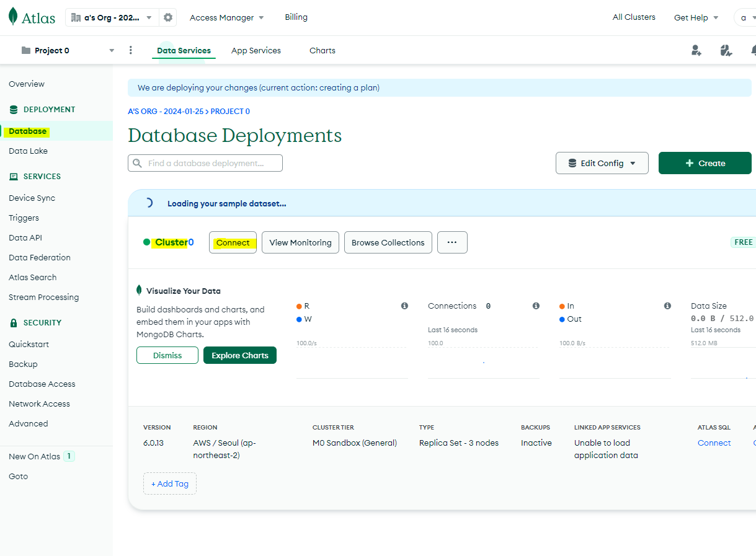Open Database Access in the sidebar
This screenshot has height=556, width=756.
click(42, 384)
